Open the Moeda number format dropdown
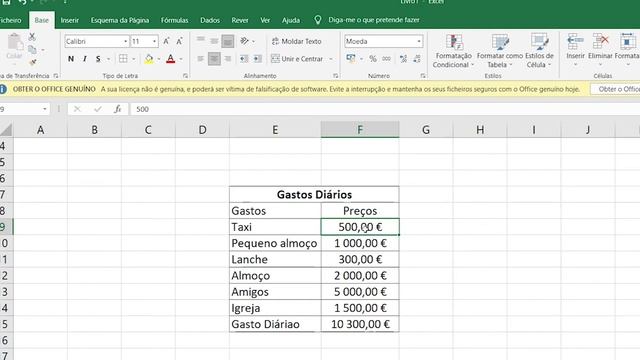This screenshot has width=640, height=360. point(419,41)
